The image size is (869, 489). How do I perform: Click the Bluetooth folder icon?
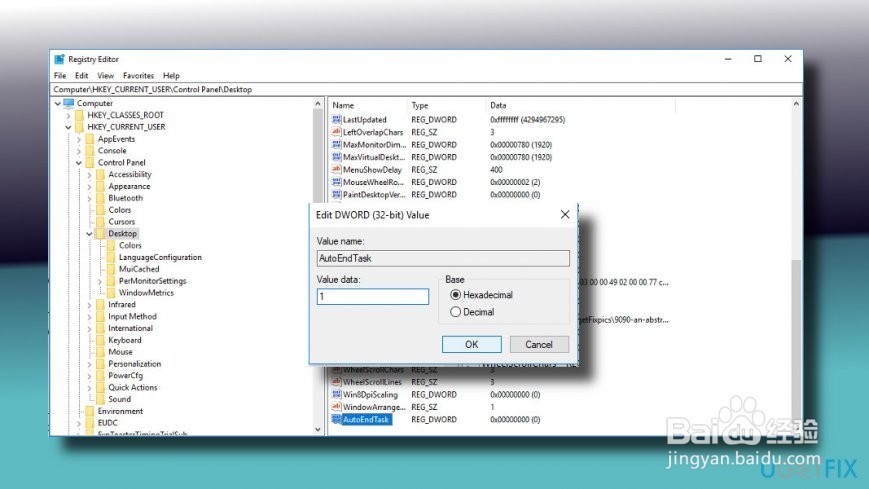[x=100, y=198]
